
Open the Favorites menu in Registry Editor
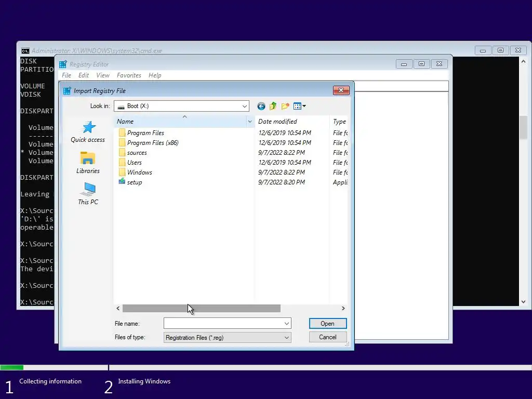pyautogui.click(x=129, y=75)
